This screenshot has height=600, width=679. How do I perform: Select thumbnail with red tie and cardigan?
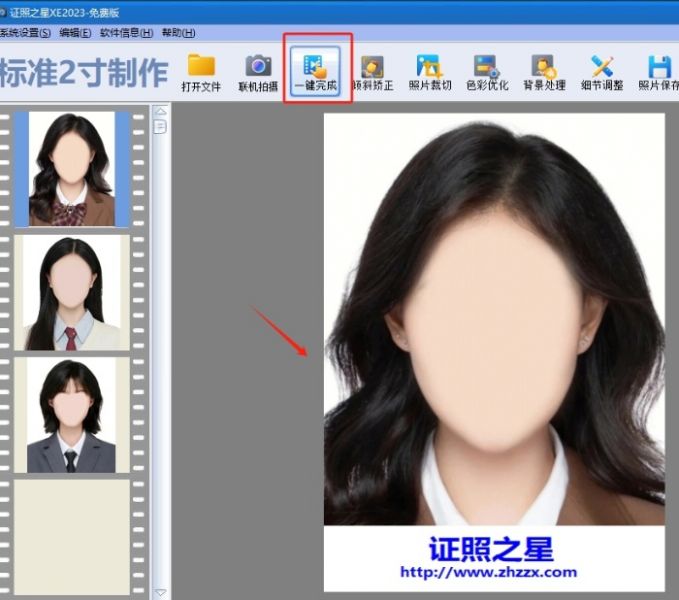(72, 293)
